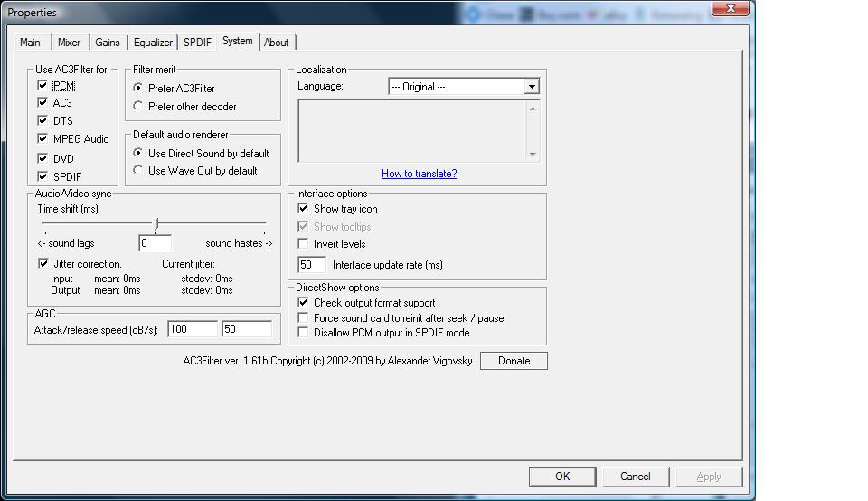Choose Use Wave Out by default

pos(138,171)
